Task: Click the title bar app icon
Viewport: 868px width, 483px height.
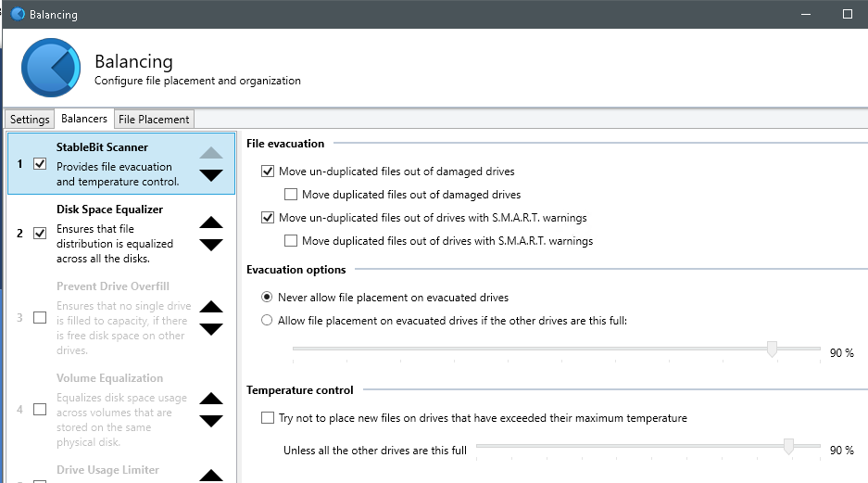Action: coord(18,14)
